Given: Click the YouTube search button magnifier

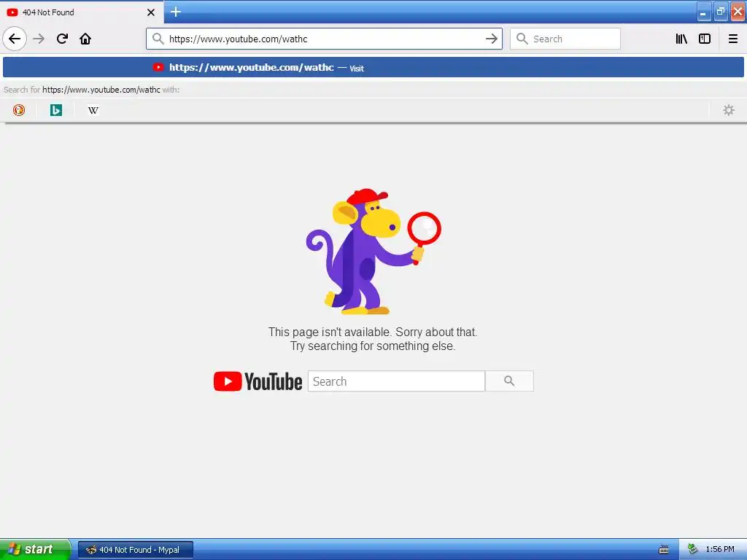Looking at the screenshot, I should pyautogui.click(x=509, y=381).
